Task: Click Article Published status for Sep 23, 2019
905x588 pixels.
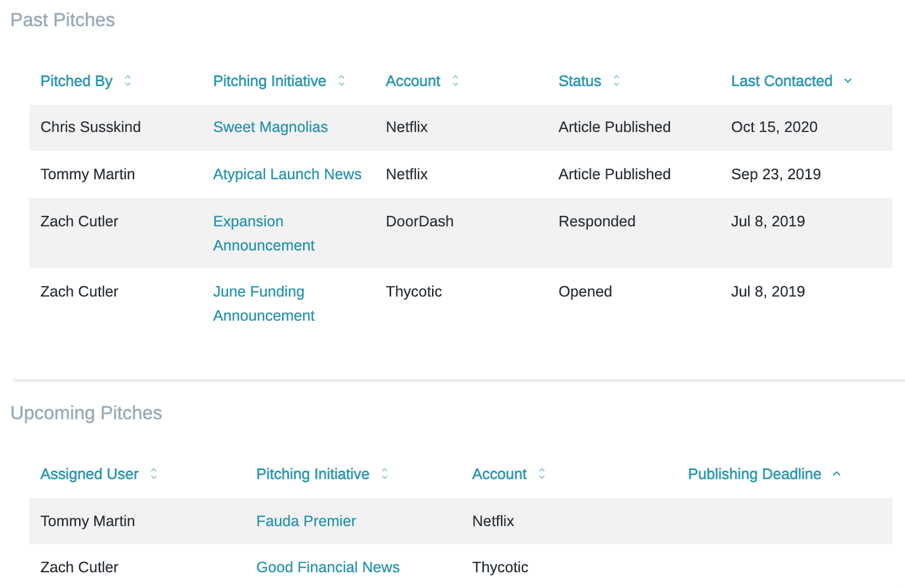Action: tap(615, 174)
